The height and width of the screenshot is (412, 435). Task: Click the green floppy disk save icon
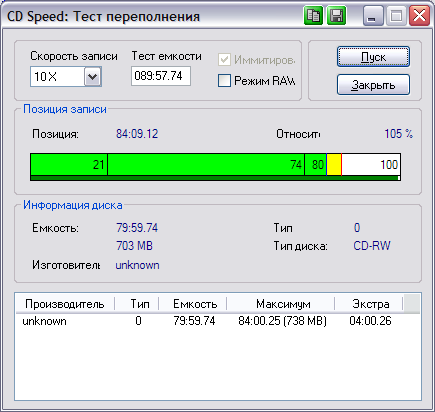(x=336, y=15)
